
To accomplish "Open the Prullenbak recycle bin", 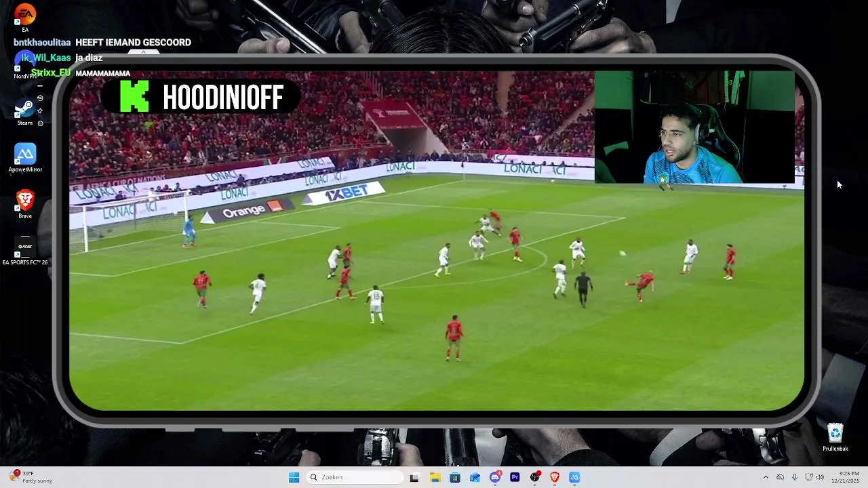I will pos(835,438).
